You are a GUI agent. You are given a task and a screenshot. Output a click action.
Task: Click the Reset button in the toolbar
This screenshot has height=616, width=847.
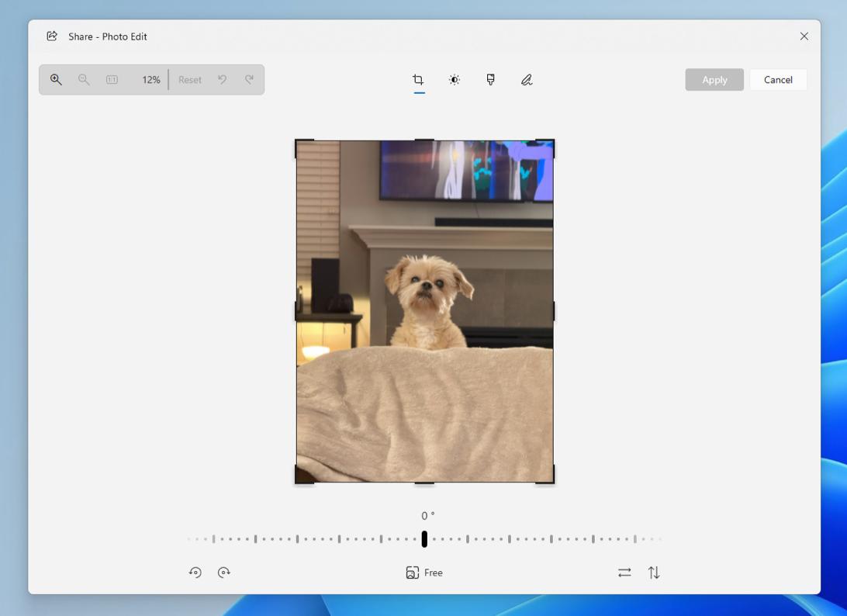pyautogui.click(x=189, y=80)
